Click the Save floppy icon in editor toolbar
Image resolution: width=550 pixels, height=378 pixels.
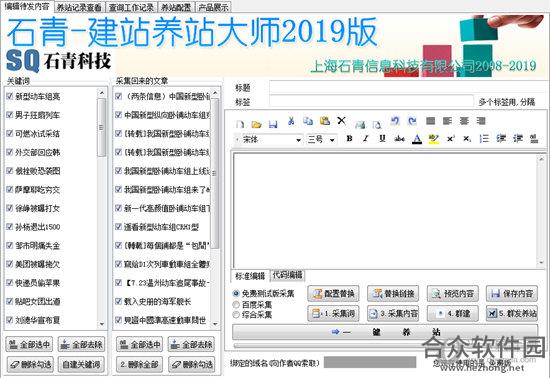pyautogui.click(x=273, y=124)
